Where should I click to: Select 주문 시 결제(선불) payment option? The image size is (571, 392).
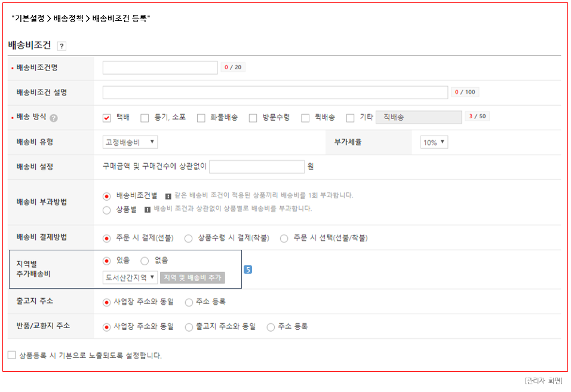(106, 238)
